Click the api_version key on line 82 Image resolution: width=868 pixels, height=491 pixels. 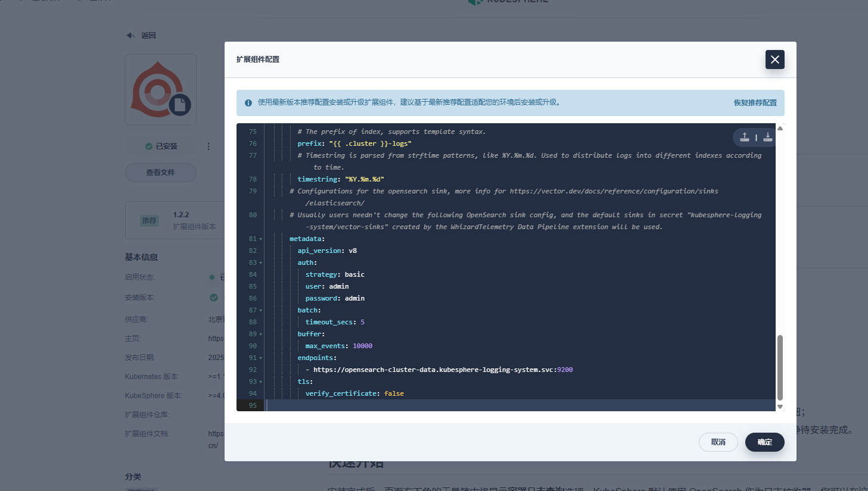click(319, 251)
